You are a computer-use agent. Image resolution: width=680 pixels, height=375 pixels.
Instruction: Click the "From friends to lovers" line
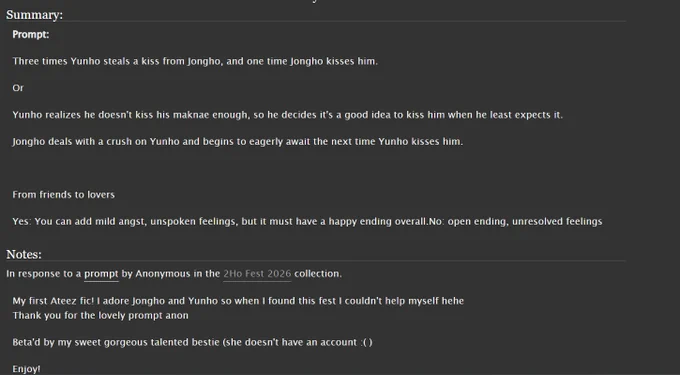[64, 195]
